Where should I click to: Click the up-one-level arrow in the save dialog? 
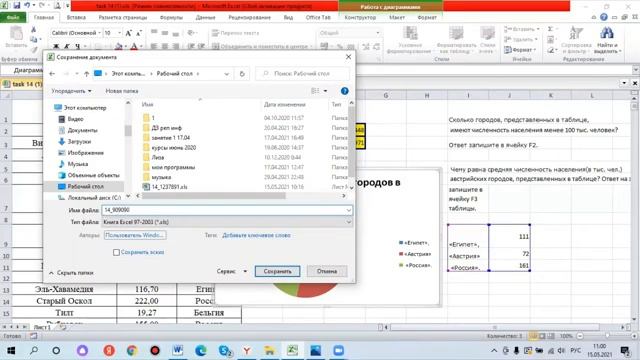tap(86, 73)
